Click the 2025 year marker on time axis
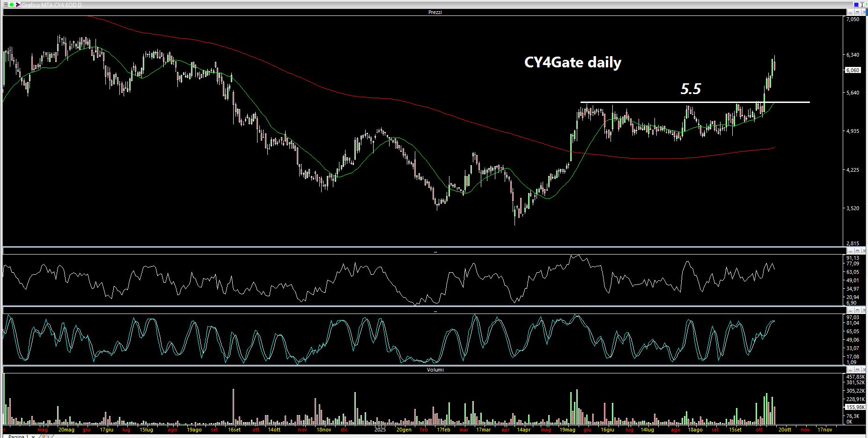Image resolution: width=868 pixels, height=438 pixels. 380,430
